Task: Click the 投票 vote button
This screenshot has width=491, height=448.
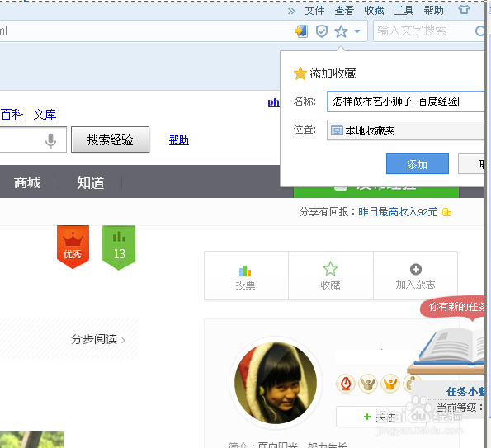Action: click(246, 276)
